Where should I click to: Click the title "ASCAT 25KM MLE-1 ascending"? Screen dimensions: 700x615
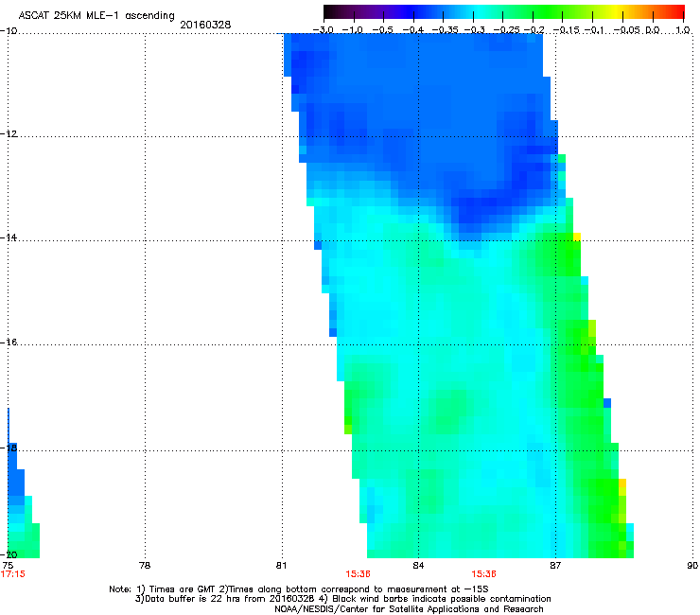point(96,16)
